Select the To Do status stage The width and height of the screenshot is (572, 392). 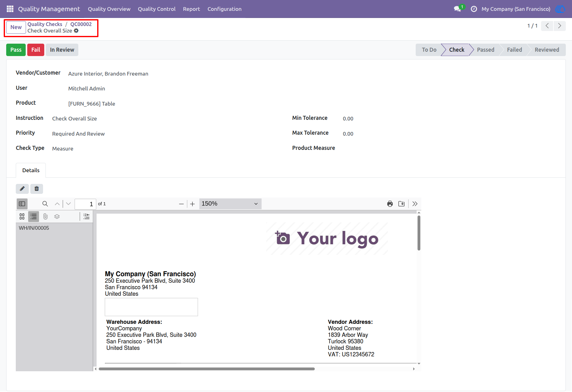[x=429, y=50]
